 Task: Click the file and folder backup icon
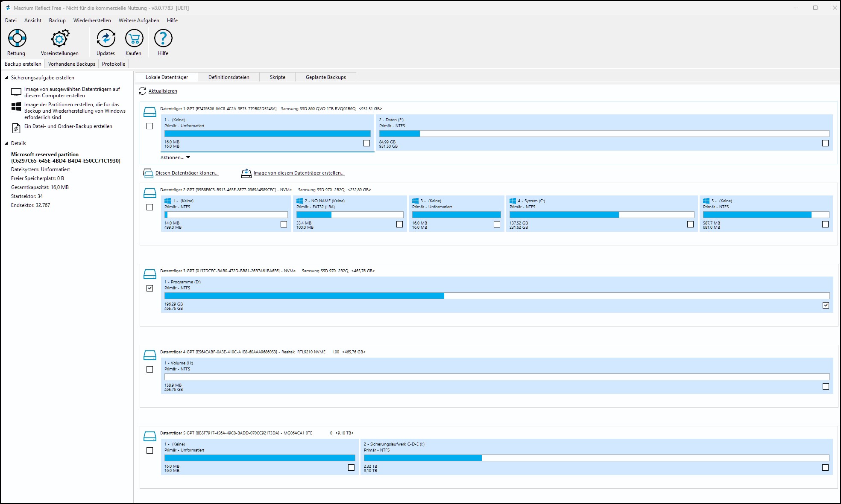16,128
